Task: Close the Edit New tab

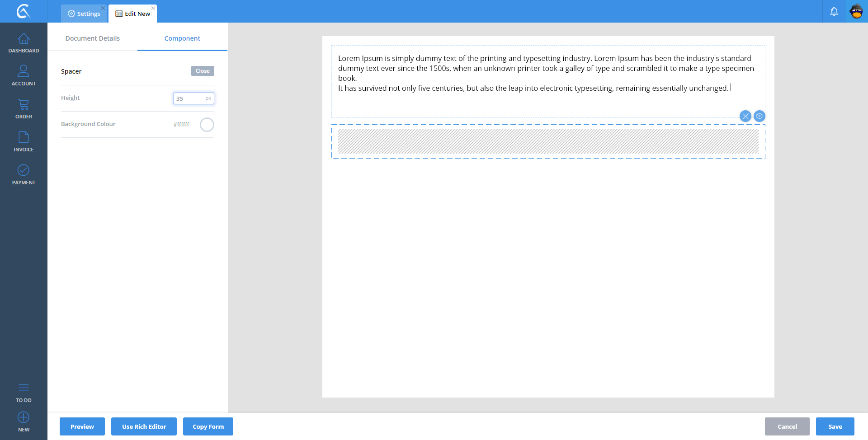Action: [153, 8]
